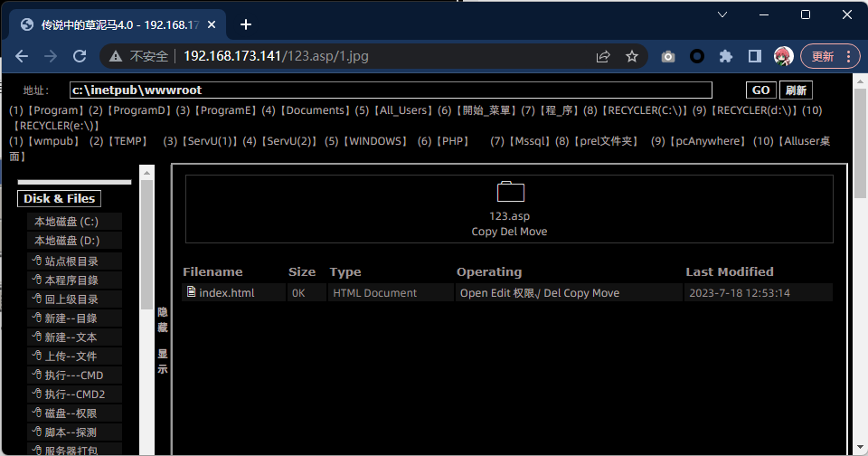Click the index.html file icon
The image size is (868, 456).
click(191, 292)
